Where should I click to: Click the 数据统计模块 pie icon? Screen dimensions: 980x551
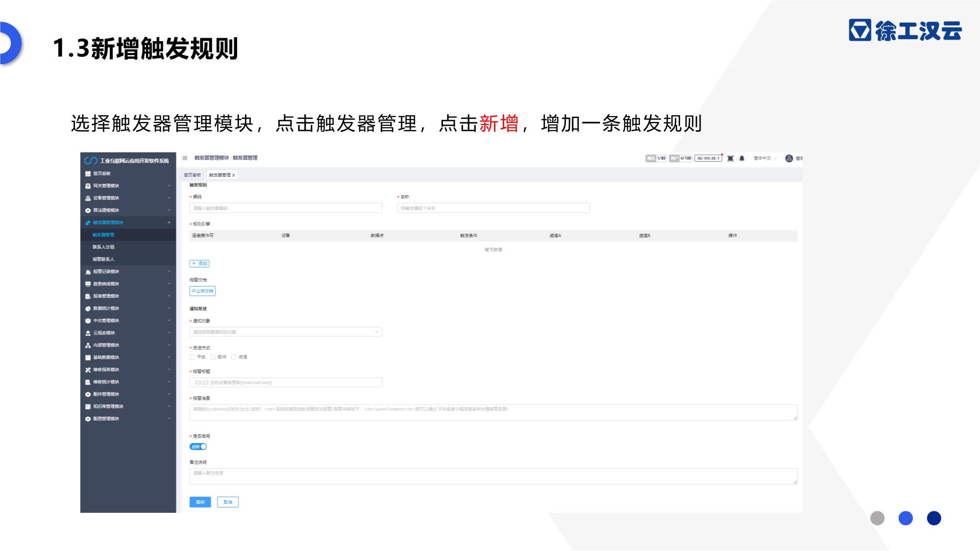[x=88, y=309]
